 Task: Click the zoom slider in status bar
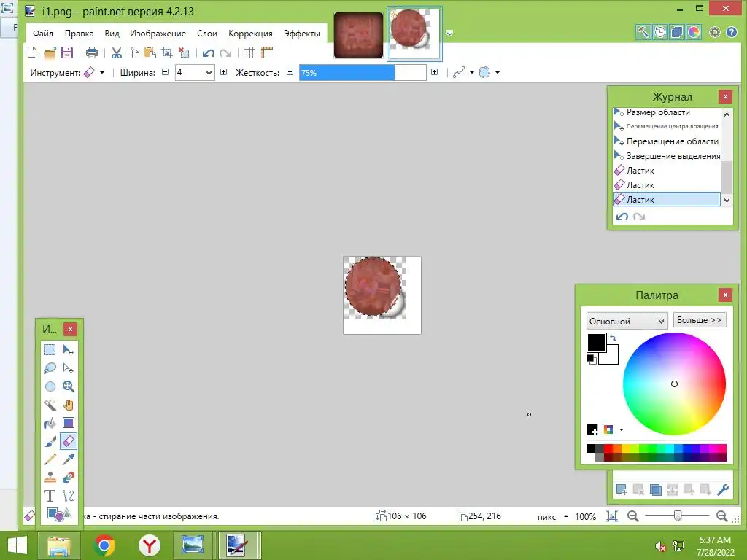pos(678,516)
